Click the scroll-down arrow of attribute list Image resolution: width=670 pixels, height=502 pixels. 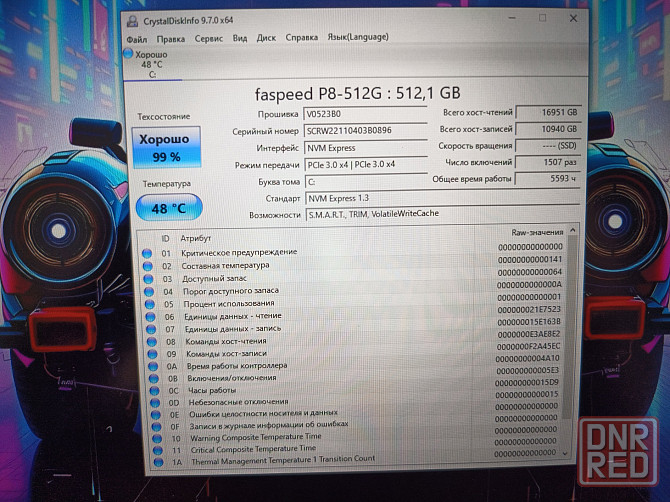click(x=566, y=453)
